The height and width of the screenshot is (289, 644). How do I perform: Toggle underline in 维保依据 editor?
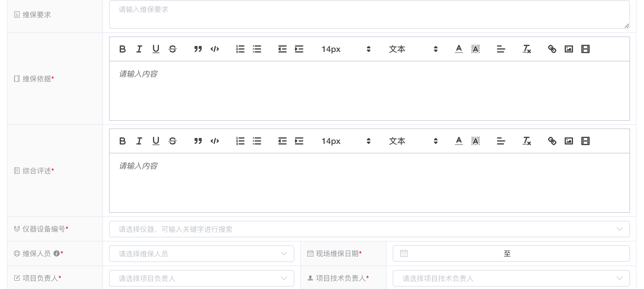(156, 49)
